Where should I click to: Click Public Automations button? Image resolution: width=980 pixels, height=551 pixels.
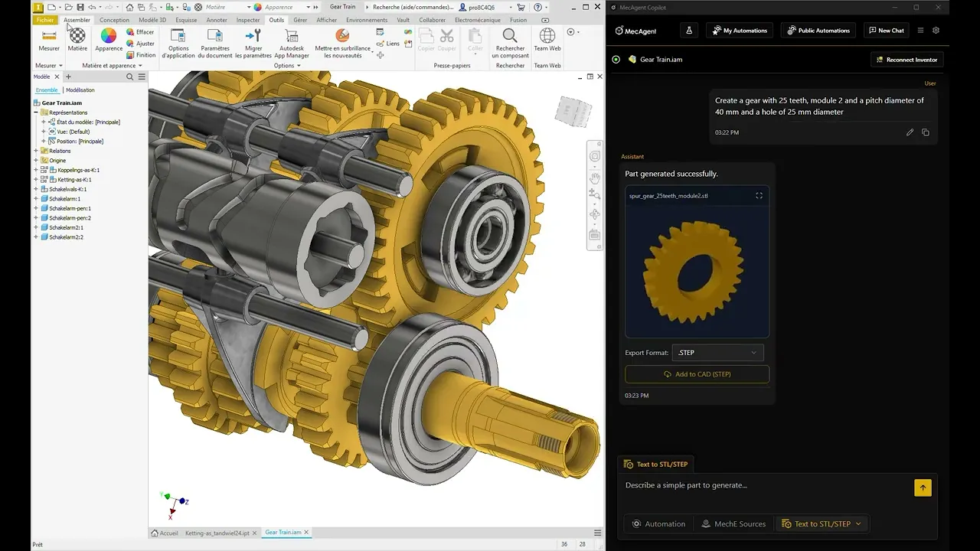pos(818,31)
